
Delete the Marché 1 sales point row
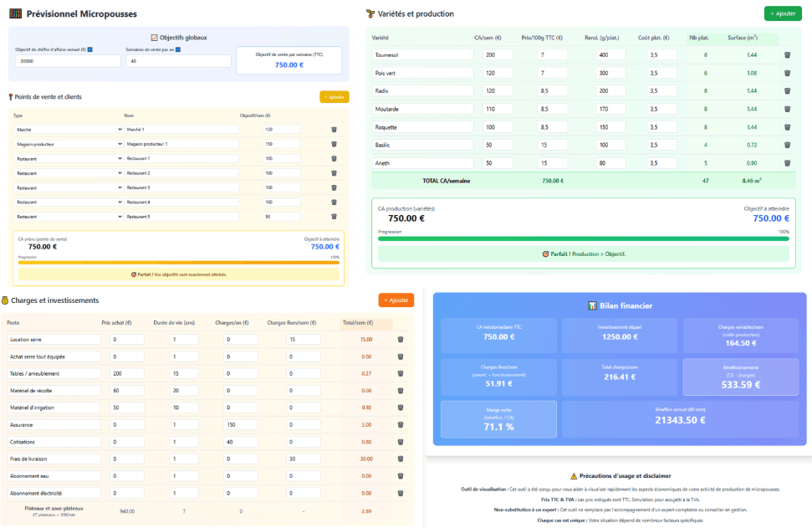[334, 130]
